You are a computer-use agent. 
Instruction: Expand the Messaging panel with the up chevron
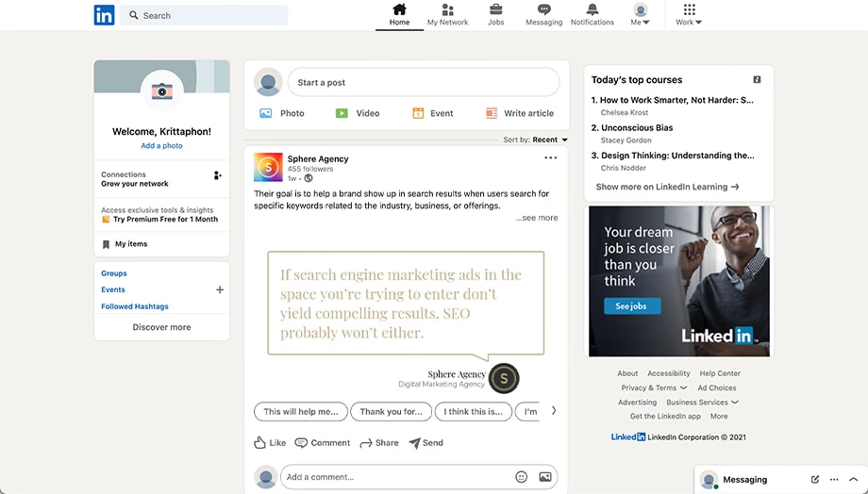point(853,480)
